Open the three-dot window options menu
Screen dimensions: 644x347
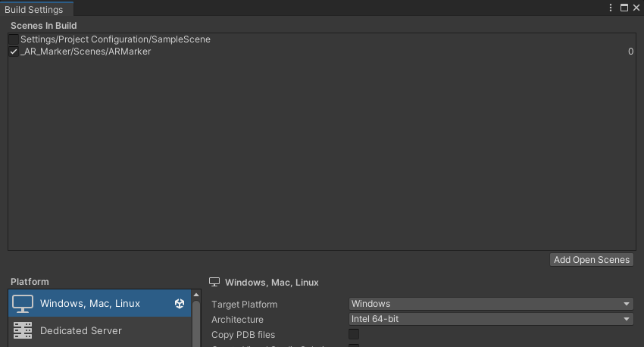tap(611, 8)
